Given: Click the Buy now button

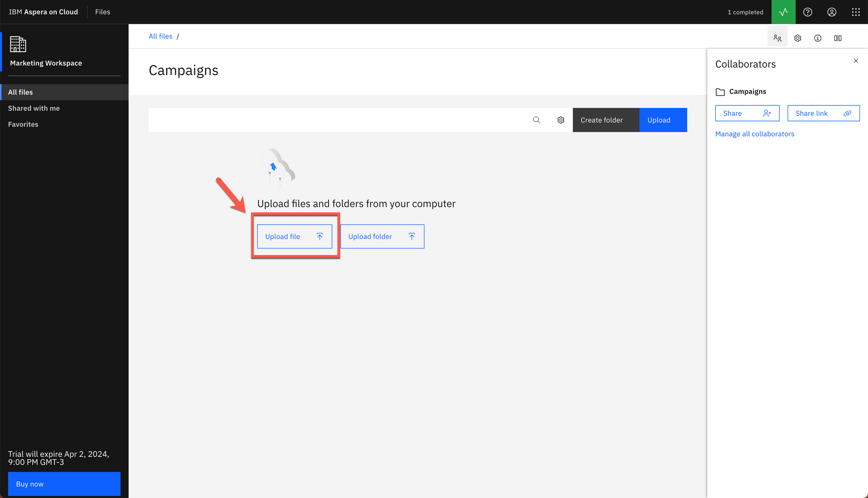Looking at the screenshot, I should 64,483.
